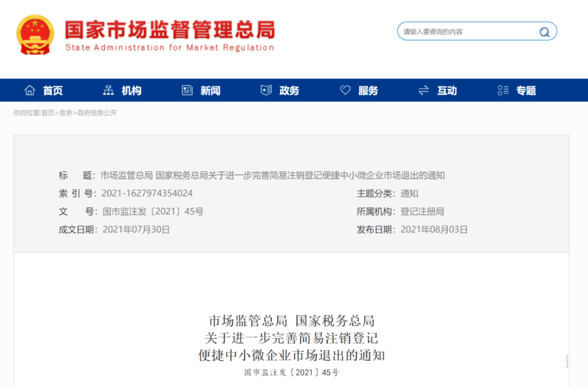Go to 政府信息公开 in the breadcrumb
588x387 pixels.
[97, 113]
